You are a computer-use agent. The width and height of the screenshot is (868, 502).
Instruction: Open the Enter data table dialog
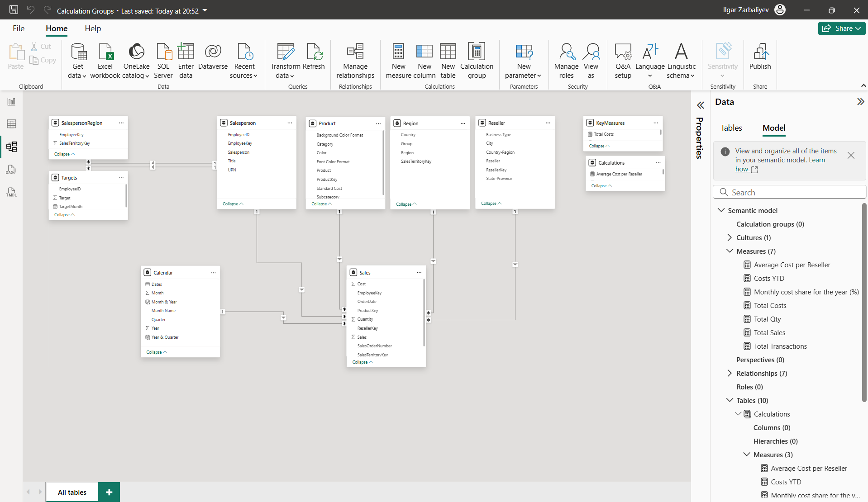coord(186,61)
